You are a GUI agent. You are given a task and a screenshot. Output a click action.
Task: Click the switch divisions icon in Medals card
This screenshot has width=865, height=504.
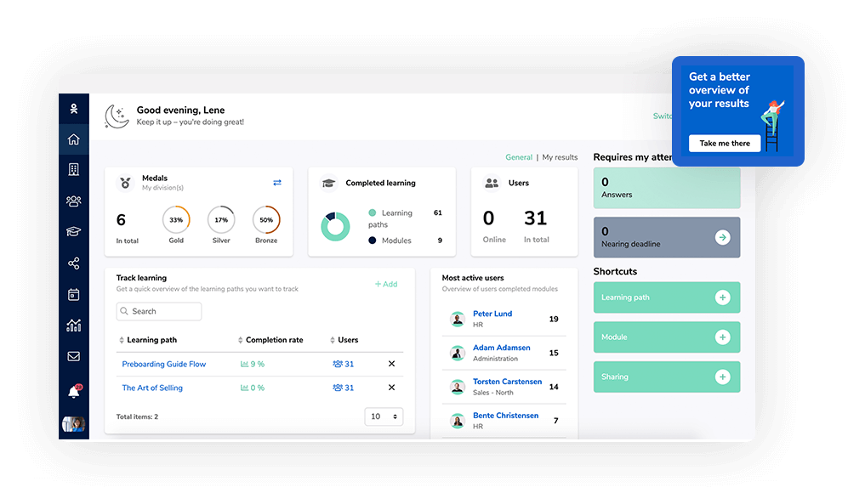[277, 182]
